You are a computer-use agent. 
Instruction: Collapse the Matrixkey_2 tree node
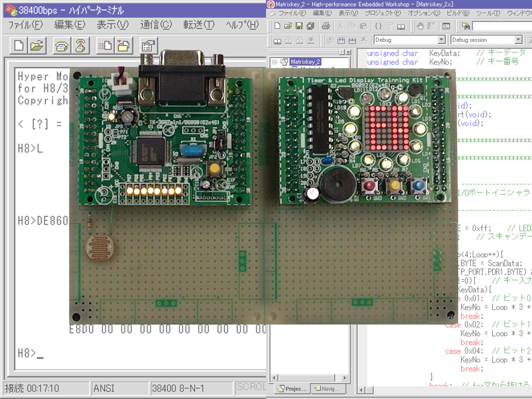coord(274,62)
